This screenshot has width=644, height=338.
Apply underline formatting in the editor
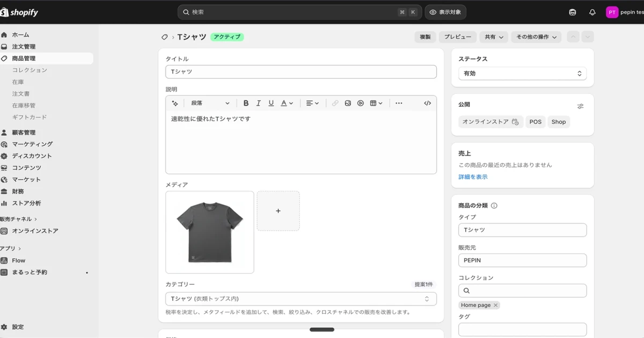click(x=271, y=103)
